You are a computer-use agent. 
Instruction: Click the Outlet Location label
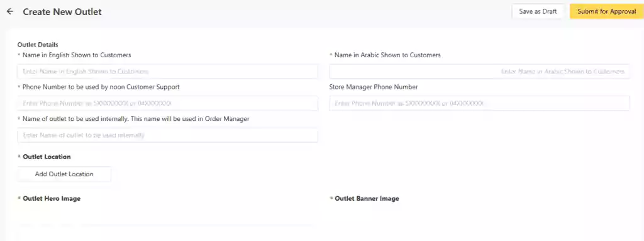[47, 157]
